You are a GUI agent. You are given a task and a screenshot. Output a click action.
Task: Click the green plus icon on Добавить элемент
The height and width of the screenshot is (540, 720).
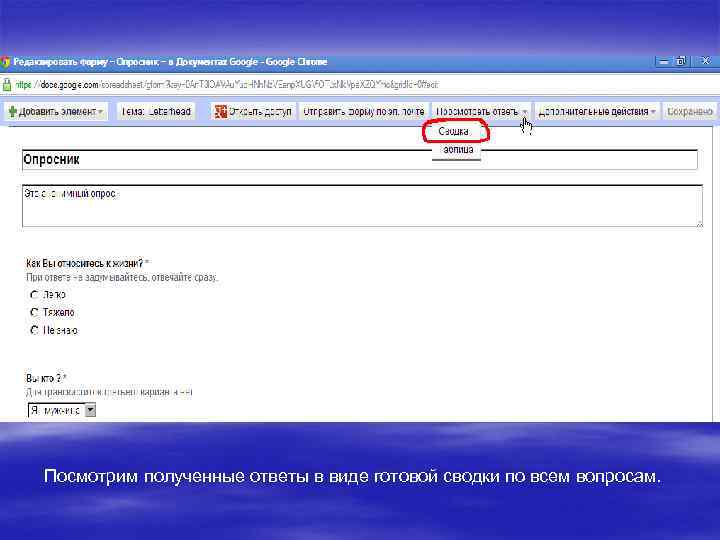pyautogui.click(x=12, y=112)
